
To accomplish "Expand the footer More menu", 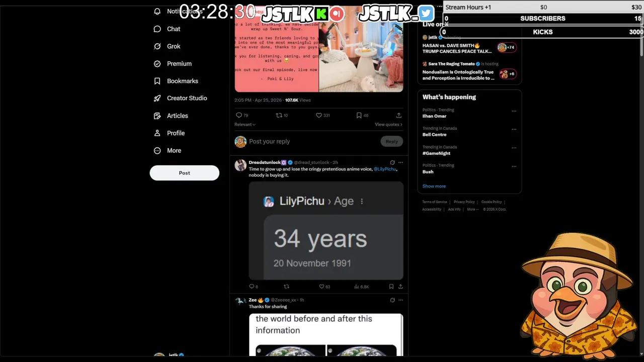I will click(473, 209).
